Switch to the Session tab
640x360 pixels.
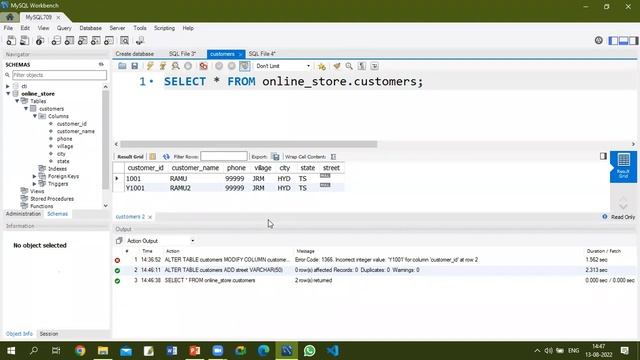[x=49, y=334]
